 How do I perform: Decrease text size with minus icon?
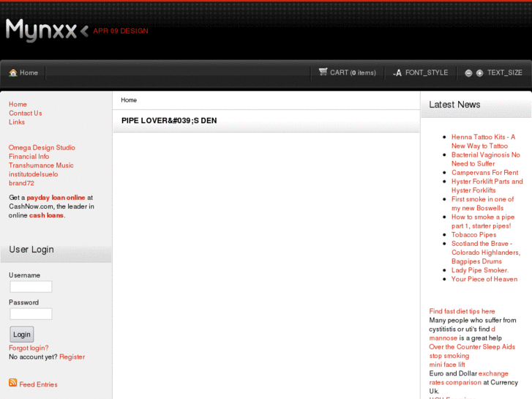coord(468,73)
